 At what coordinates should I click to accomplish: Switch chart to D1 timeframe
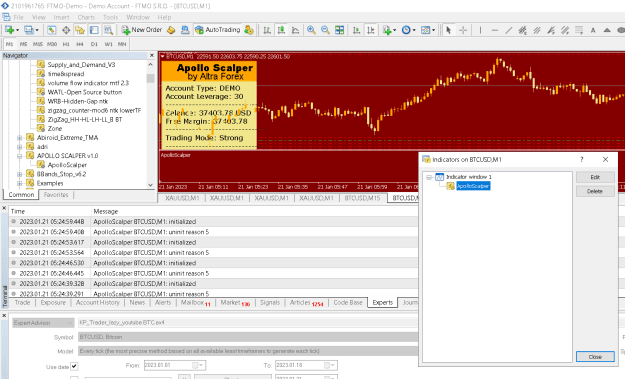(x=94, y=44)
